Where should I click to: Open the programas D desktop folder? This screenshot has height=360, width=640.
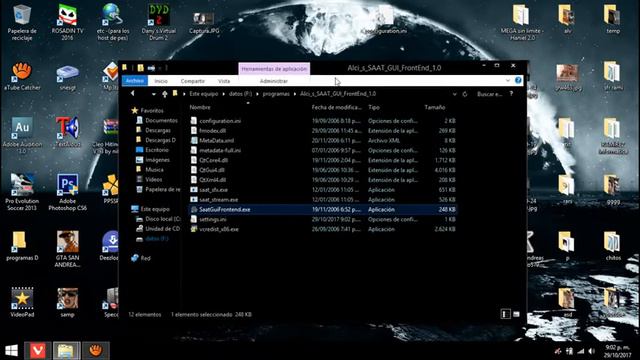[x=22, y=246]
